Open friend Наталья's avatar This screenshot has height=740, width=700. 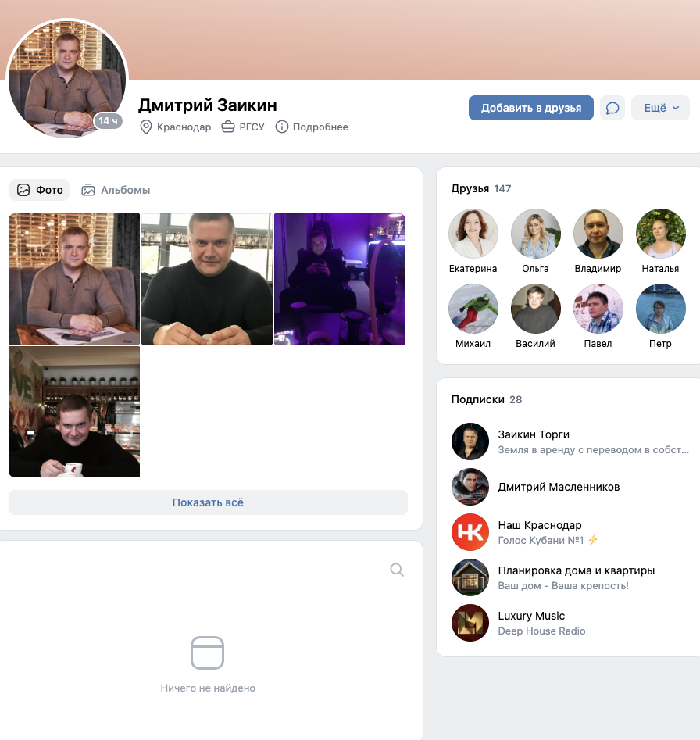coord(660,234)
